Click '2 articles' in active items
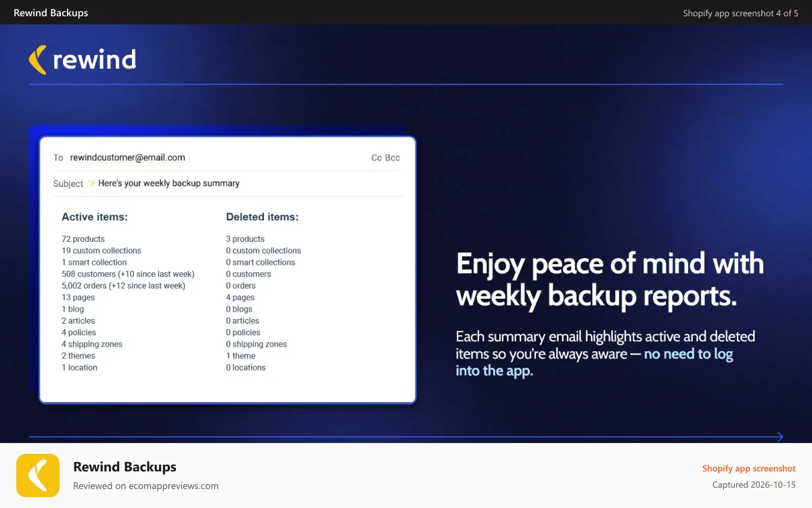Image resolution: width=812 pixels, height=508 pixels. [x=78, y=321]
